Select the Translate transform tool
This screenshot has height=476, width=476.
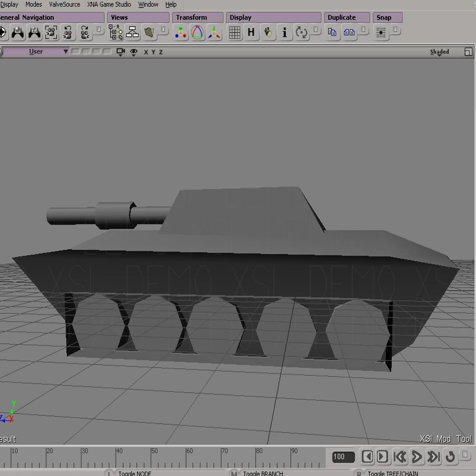pyautogui.click(x=214, y=32)
